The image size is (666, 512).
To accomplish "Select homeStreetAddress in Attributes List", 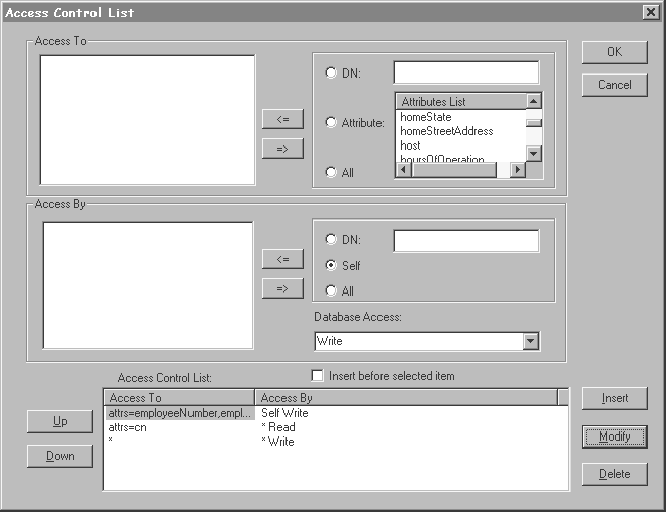I will [x=446, y=131].
